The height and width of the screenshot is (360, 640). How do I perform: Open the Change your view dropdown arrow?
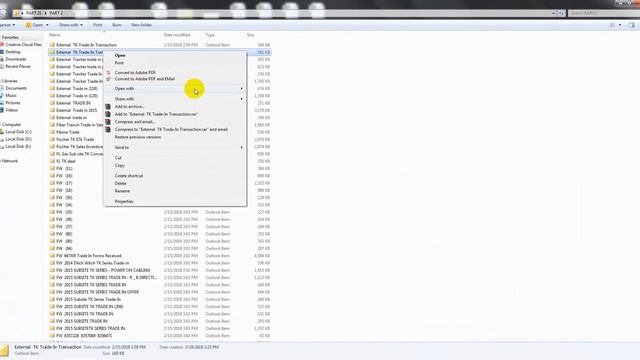click(620, 25)
